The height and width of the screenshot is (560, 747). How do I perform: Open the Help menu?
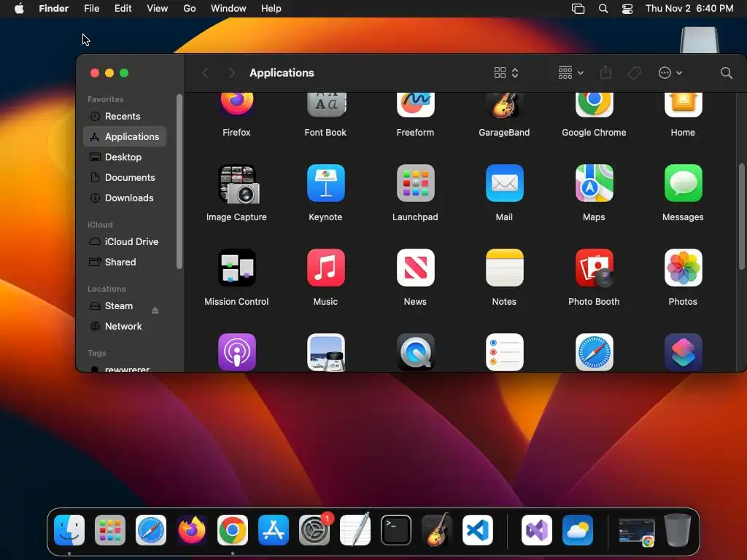271,9
